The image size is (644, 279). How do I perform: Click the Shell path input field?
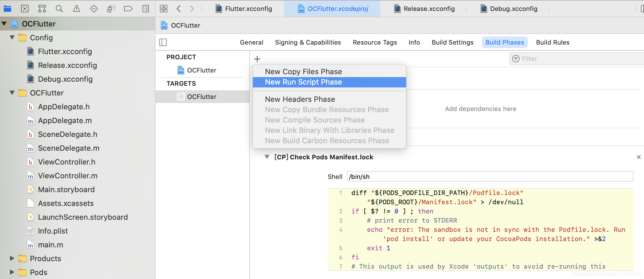tap(490, 177)
